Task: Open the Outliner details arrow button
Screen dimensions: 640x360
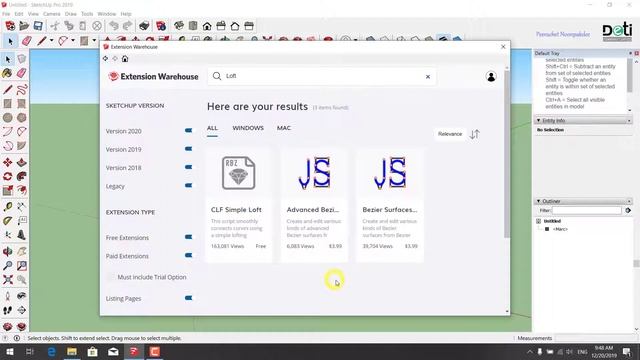Action: click(628, 210)
